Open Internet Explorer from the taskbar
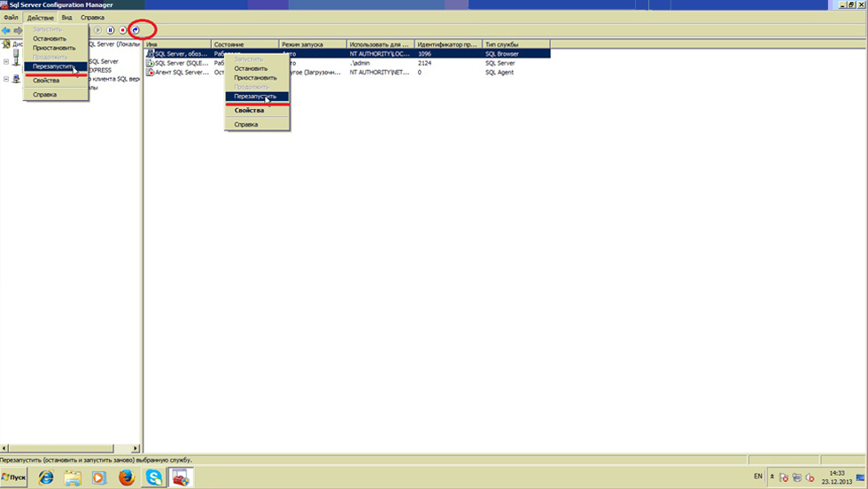Image resolution: width=868 pixels, height=489 pixels. (45, 478)
